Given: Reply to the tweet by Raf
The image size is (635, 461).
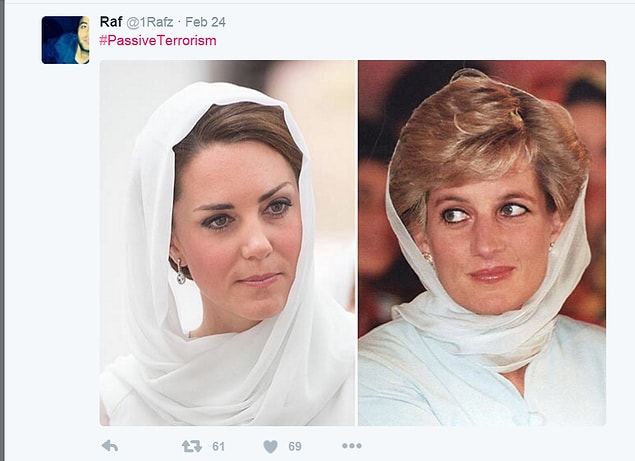Looking at the screenshot, I should [x=110, y=446].
